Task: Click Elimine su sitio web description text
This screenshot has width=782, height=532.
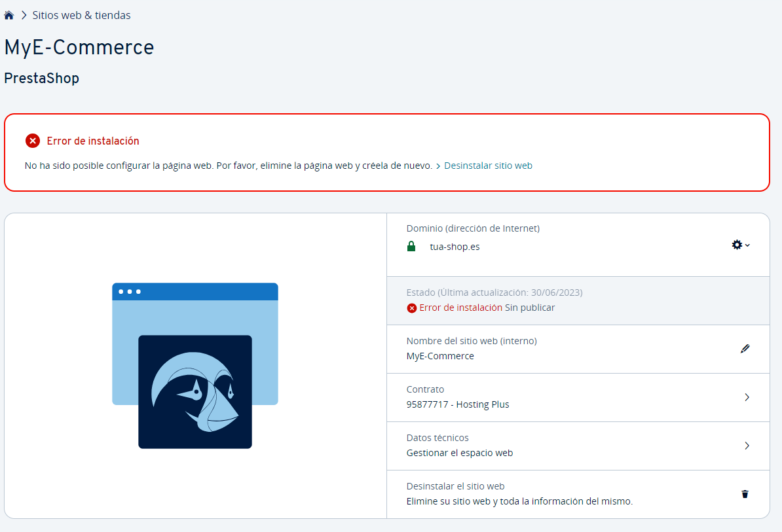Action: pyautogui.click(x=519, y=501)
